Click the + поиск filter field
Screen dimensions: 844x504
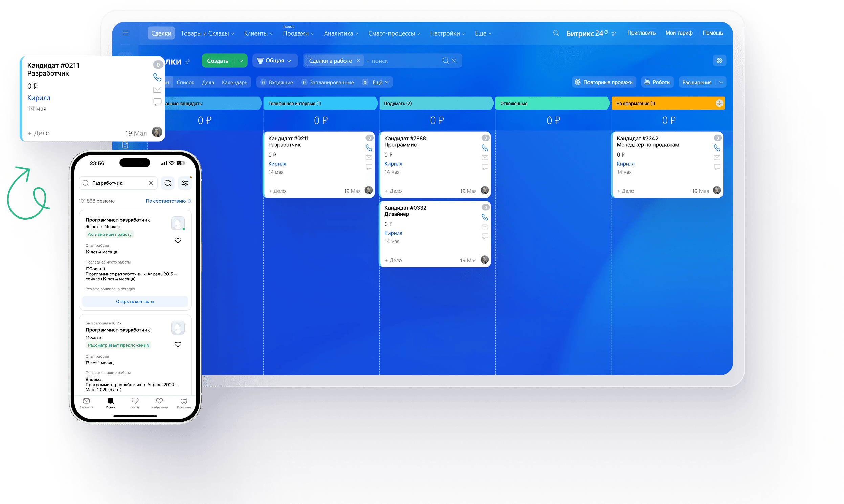coord(403,61)
